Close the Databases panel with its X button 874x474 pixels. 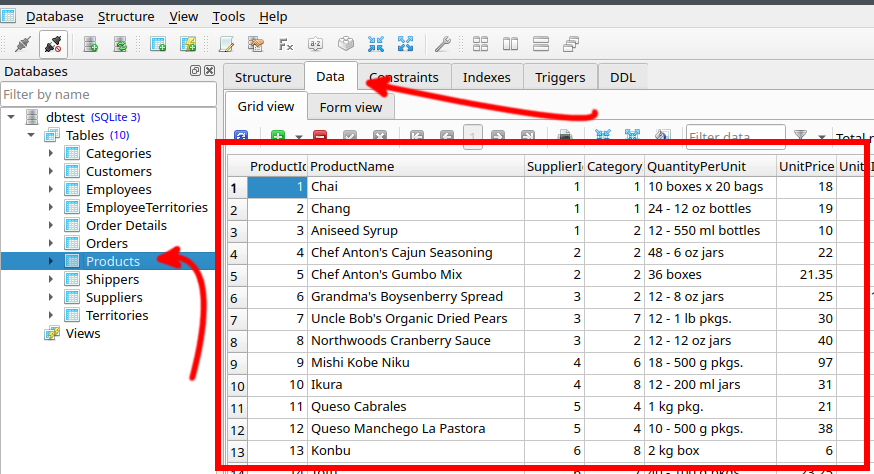point(209,71)
